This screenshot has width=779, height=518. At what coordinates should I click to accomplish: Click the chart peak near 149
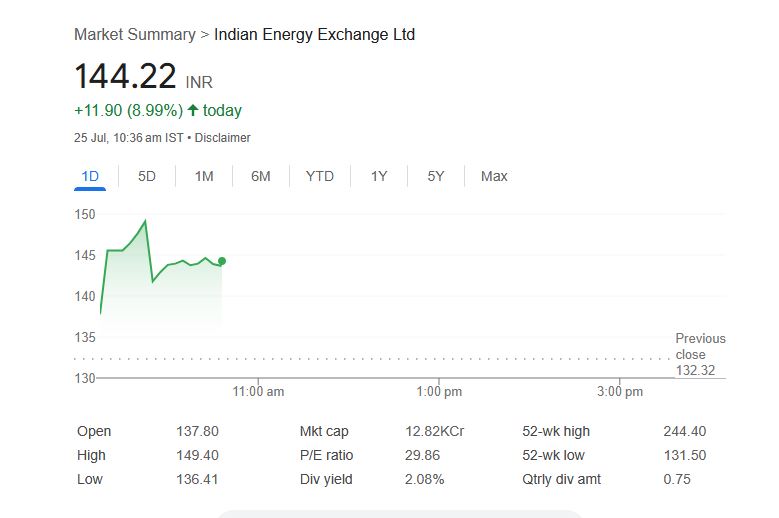[x=146, y=221]
